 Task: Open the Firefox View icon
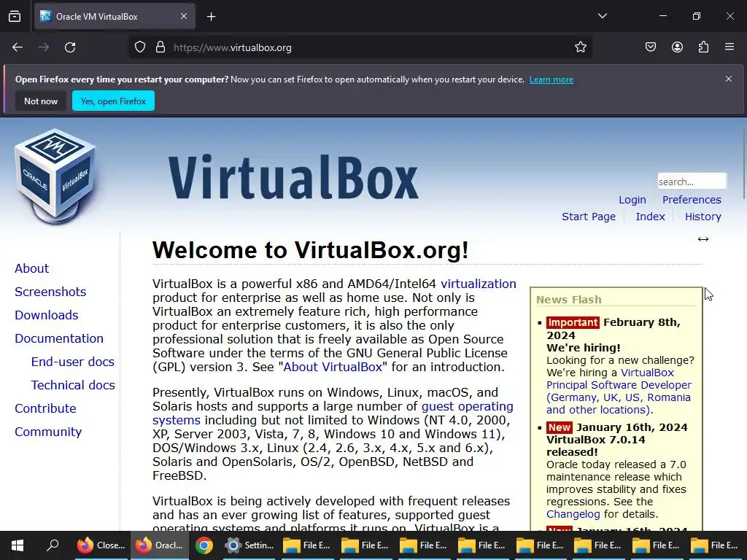click(x=15, y=17)
